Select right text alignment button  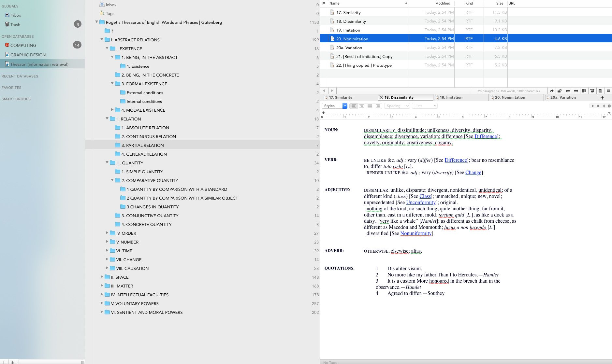(x=378, y=106)
